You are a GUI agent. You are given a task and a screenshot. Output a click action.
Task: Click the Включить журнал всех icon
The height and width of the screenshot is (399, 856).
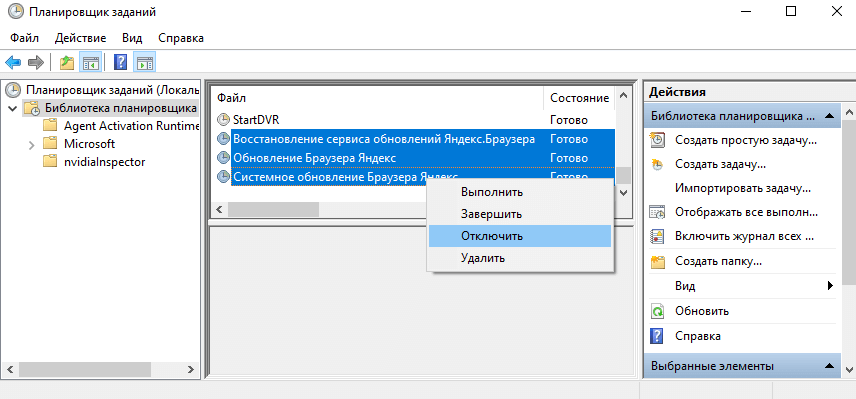(x=658, y=236)
